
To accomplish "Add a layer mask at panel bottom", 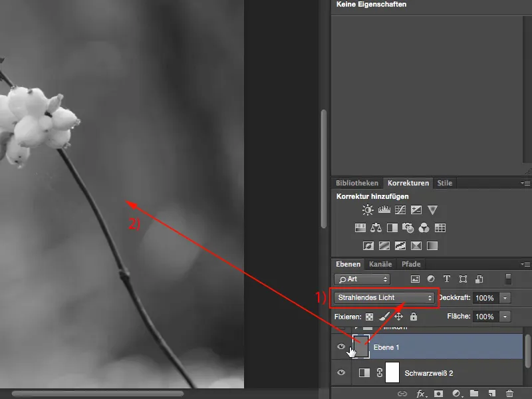I will point(439,394).
